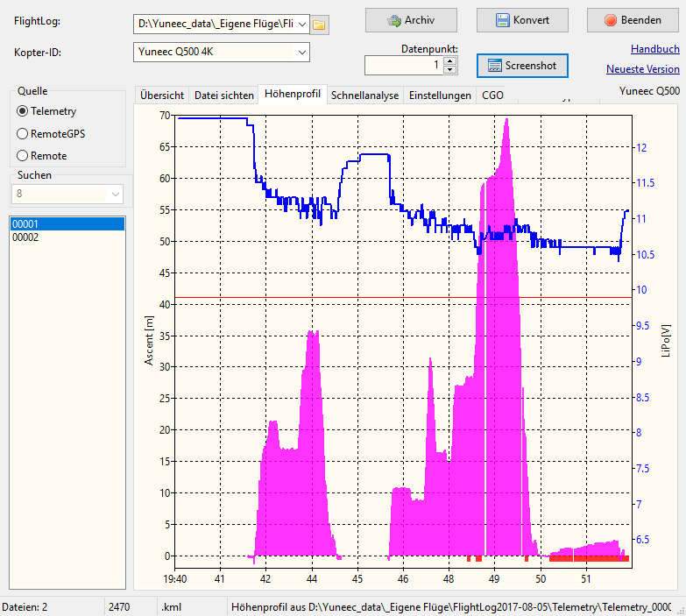Click into the Datenpunkt number field
Viewport: 686px width, 616px height.
[403, 65]
